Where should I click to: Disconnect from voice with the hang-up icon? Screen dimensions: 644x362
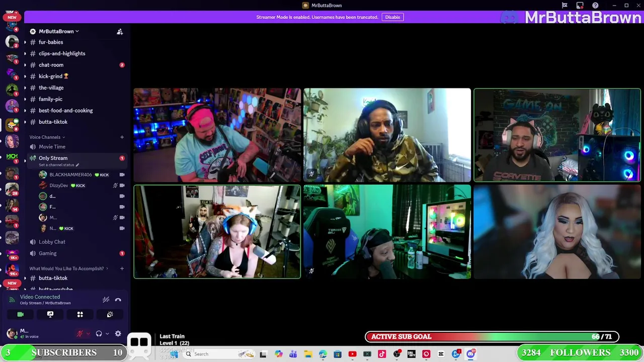click(x=118, y=300)
